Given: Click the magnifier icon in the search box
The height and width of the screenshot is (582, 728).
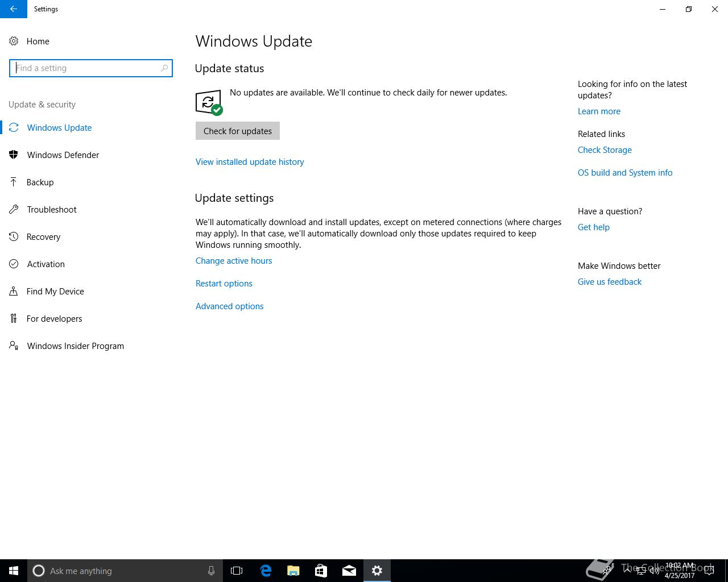Looking at the screenshot, I should pos(164,68).
